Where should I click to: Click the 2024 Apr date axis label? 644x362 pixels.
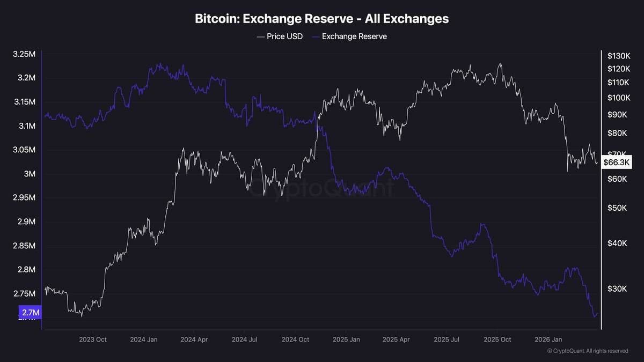[x=194, y=339]
